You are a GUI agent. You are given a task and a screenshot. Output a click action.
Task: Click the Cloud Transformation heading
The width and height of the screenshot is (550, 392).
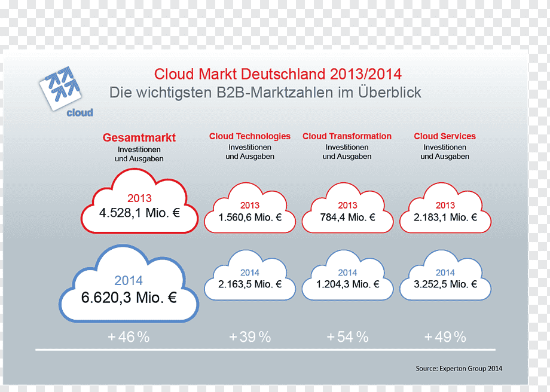[347, 136]
